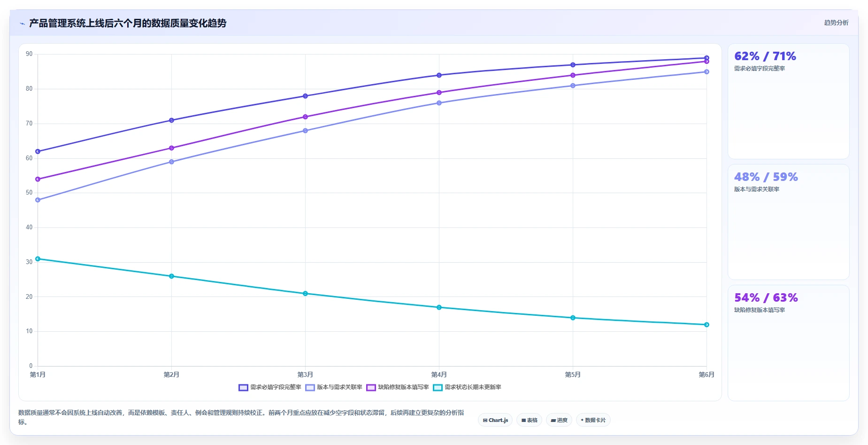
Task: Click the 90 y-axis tick label
Action: [x=29, y=54]
